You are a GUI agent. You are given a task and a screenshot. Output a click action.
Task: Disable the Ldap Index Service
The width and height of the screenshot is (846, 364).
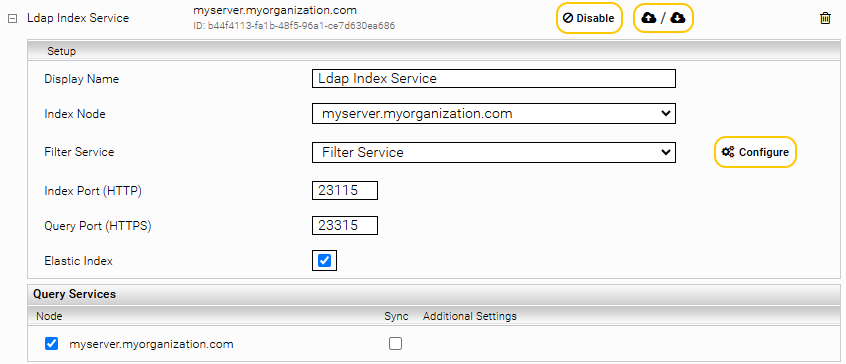click(589, 18)
